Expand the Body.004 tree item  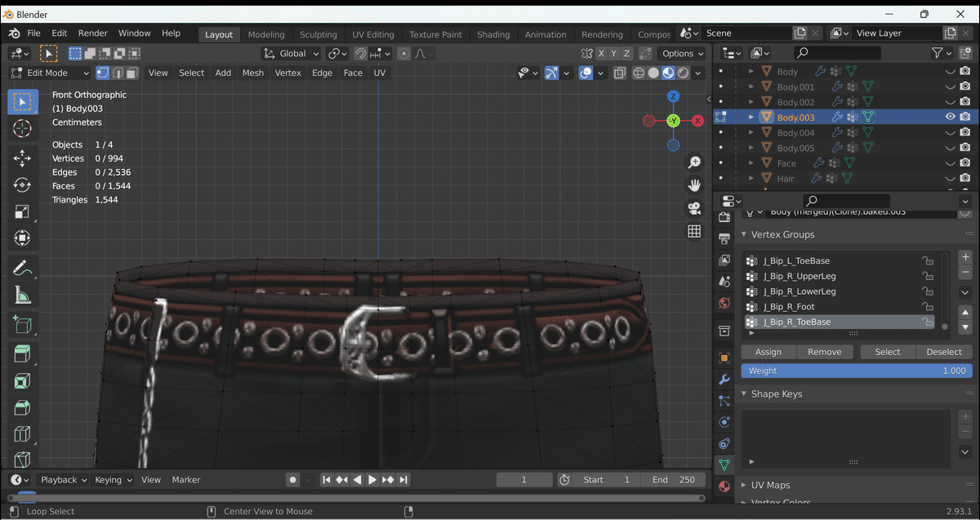click(751, 132)
